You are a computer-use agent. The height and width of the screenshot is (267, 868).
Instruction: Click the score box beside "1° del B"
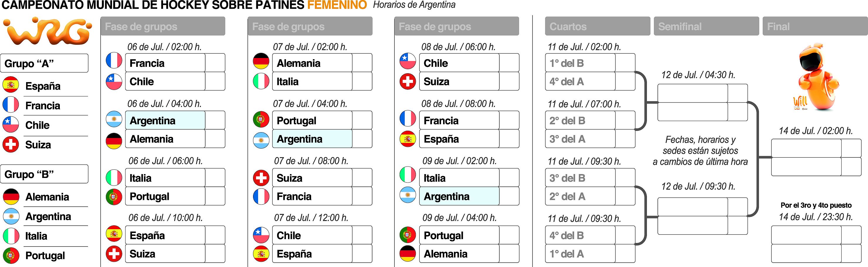[625, 63]
